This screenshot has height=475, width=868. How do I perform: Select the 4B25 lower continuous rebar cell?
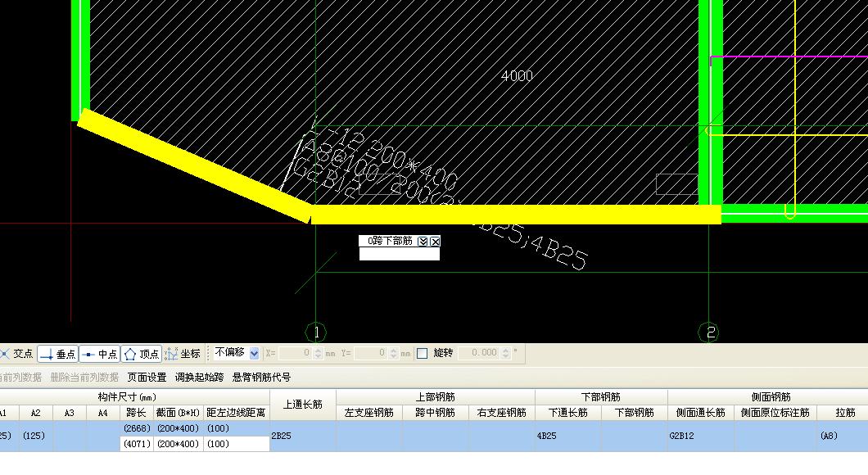(x=568, y=436)
